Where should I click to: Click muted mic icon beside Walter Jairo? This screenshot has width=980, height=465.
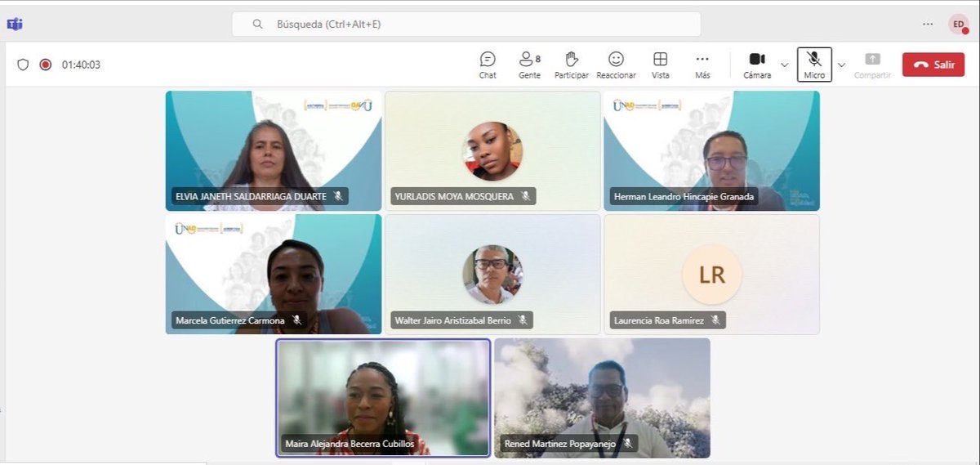pyautogui.click(x=522, y=320)
